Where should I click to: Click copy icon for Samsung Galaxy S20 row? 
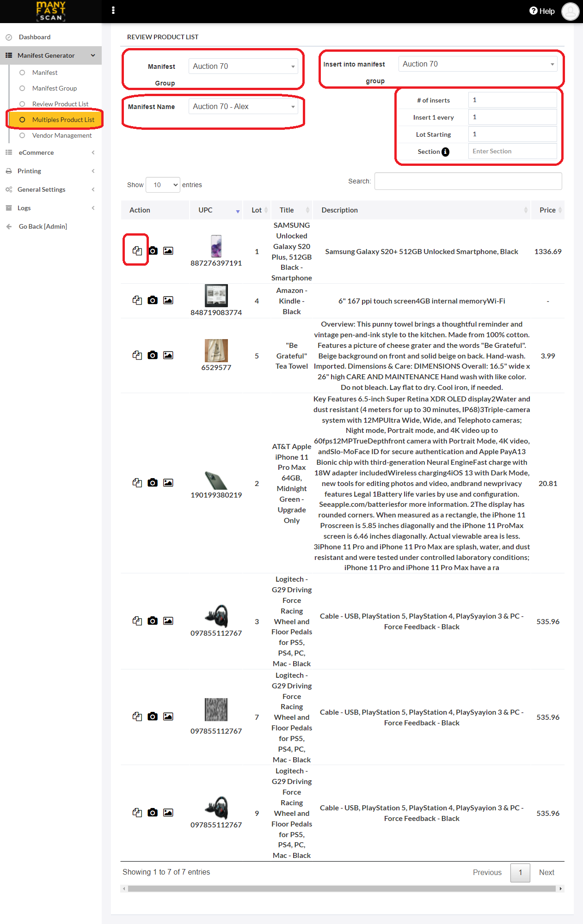(x=137, y=250)
